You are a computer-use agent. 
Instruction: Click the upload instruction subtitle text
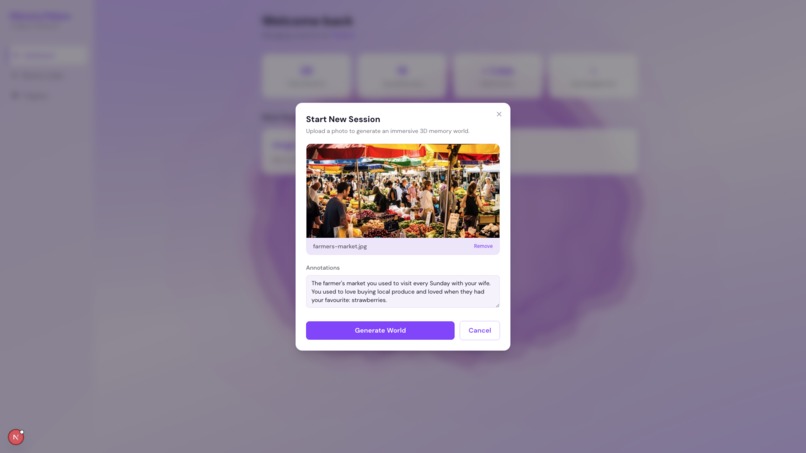point(388,131)
